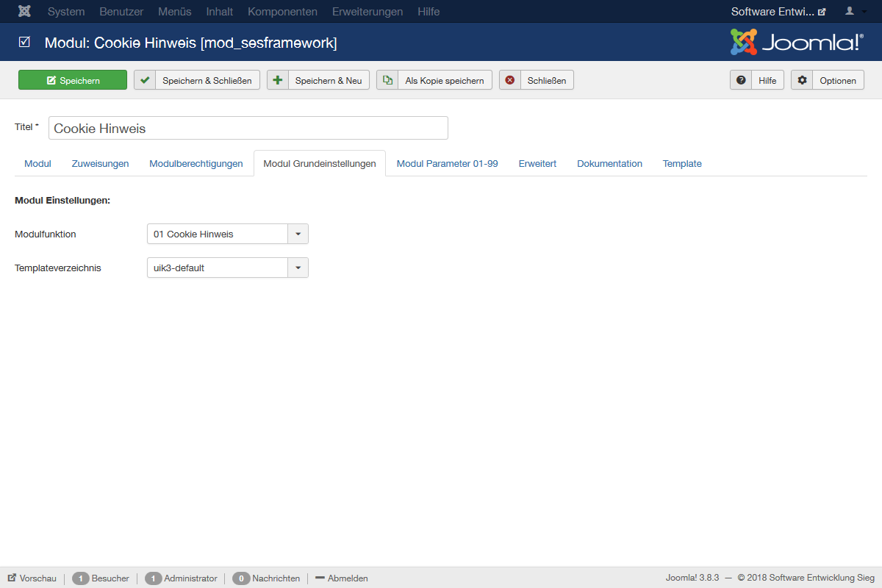Click the green Speichern save button
This screenshot has height=588, width=882.
[x=73, y=80]
